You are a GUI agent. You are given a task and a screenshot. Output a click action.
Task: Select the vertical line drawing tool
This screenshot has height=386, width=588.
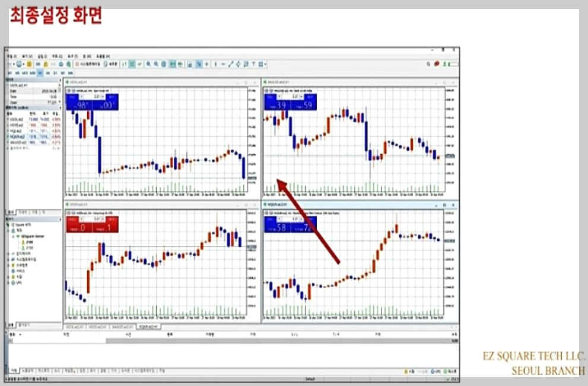[215, 64]
